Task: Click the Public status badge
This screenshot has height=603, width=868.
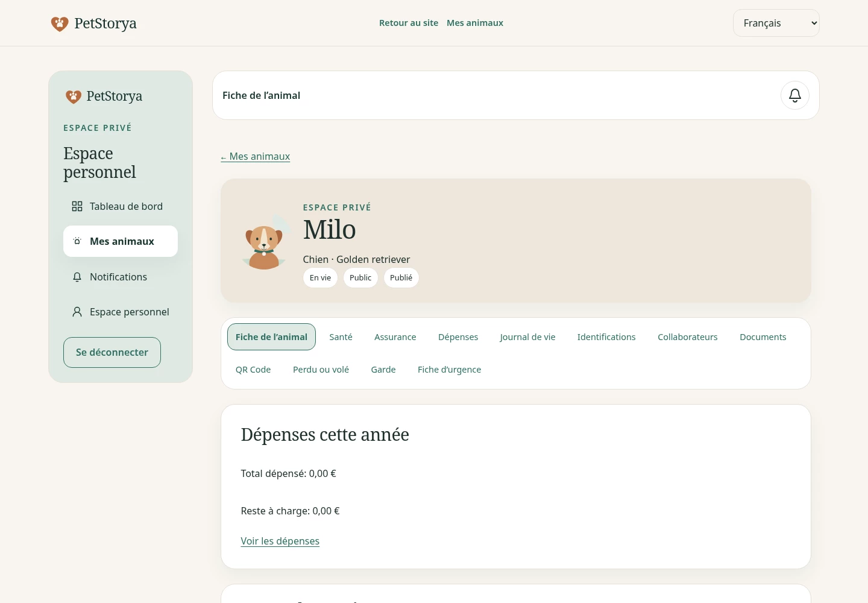Action: [x=360, y=278]
